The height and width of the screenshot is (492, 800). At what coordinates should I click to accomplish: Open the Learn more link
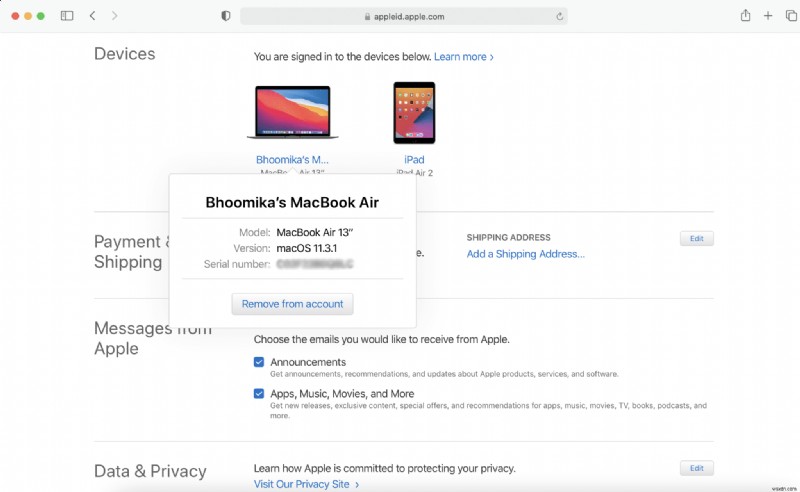coord(463,57)
